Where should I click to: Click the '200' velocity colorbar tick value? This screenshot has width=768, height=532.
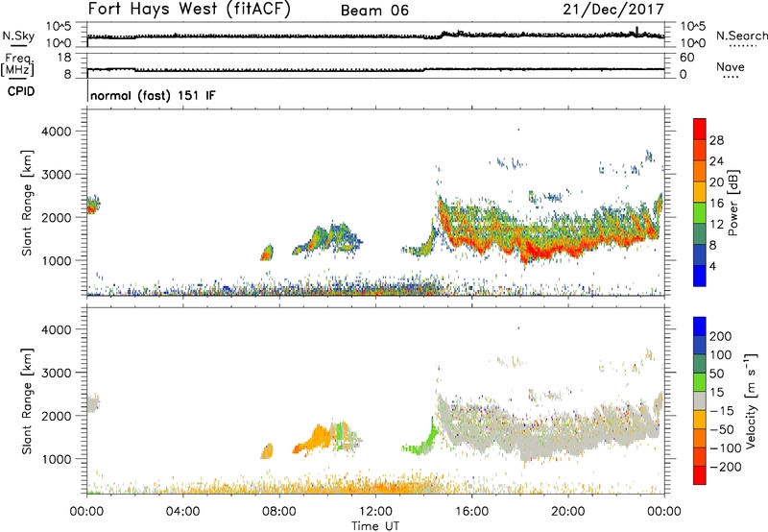pyautogui.click(x=721, y=336)
